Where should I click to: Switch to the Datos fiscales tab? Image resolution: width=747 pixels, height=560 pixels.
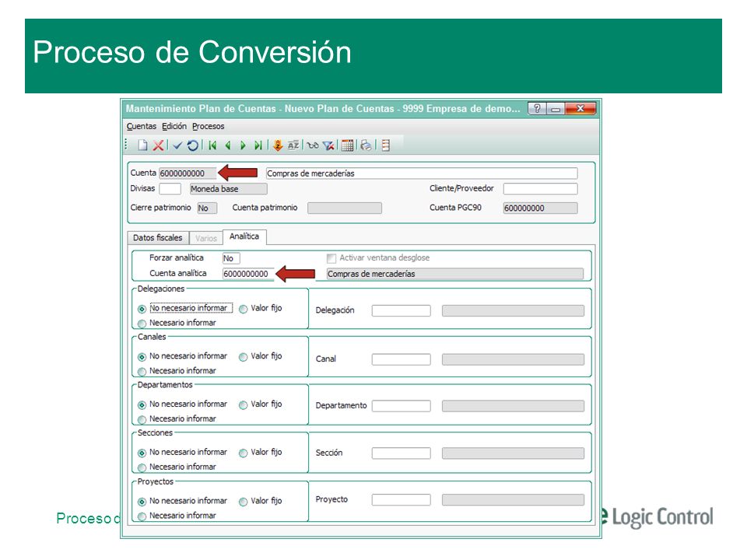158,238
